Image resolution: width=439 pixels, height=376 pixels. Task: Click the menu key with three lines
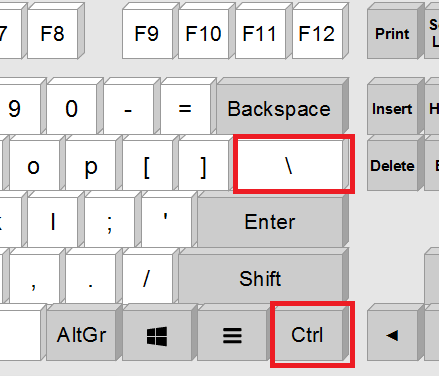point(232,332)
